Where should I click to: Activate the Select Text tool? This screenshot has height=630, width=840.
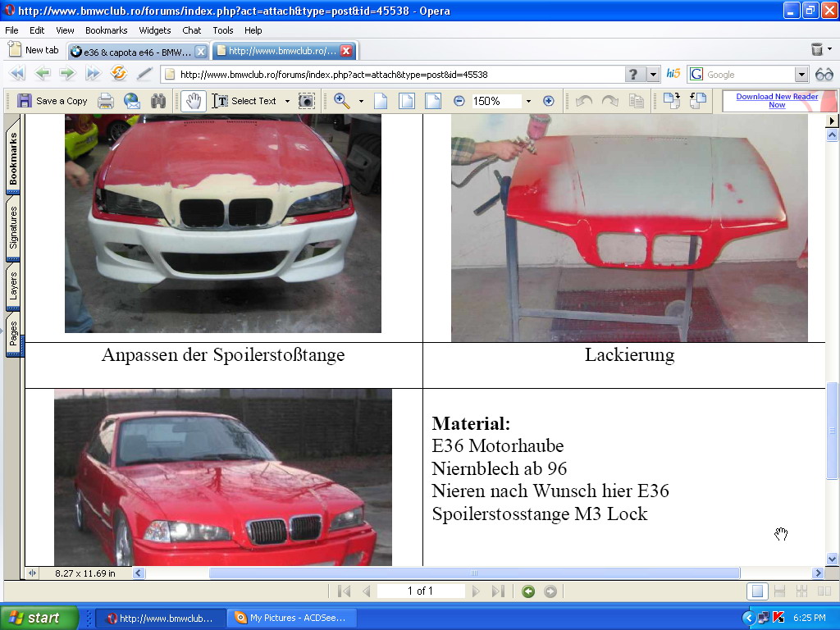click(x=244, y=101)
